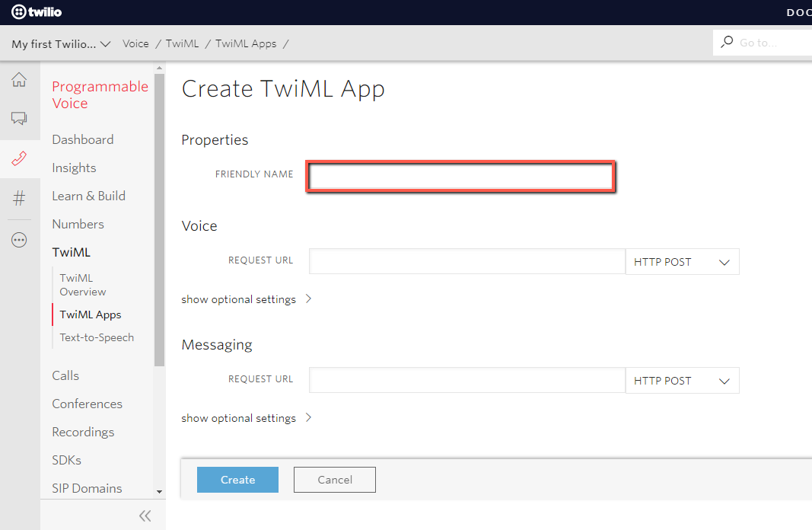The height and width of the screenshot is (530, 812).
Task: Open Messaging request HTTP POST dropdown
Action: pos(682,380)
